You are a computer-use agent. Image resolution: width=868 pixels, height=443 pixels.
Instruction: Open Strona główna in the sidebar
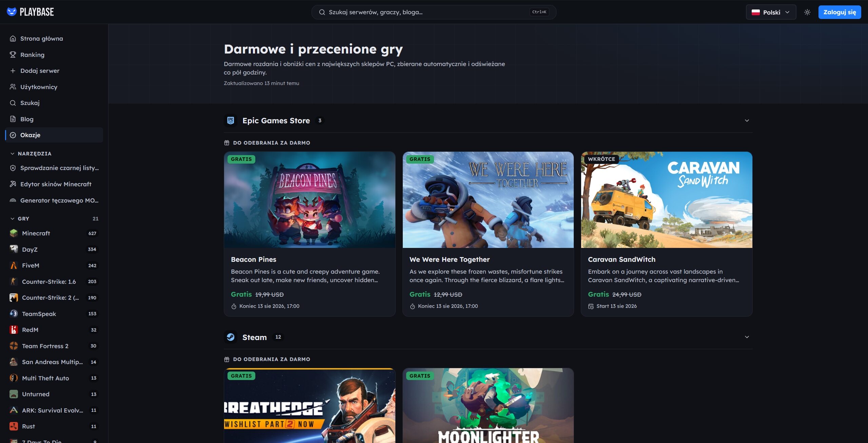[54, 39]
